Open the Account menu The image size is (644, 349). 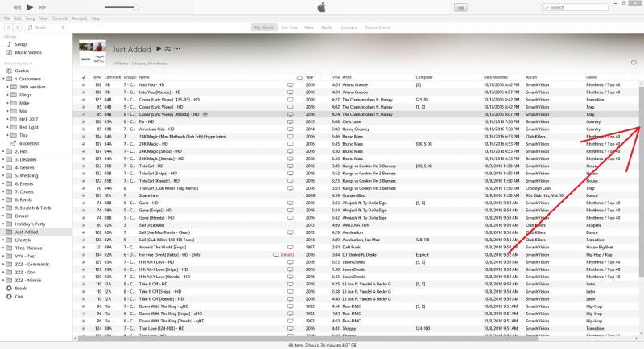[x=79, y=18]
